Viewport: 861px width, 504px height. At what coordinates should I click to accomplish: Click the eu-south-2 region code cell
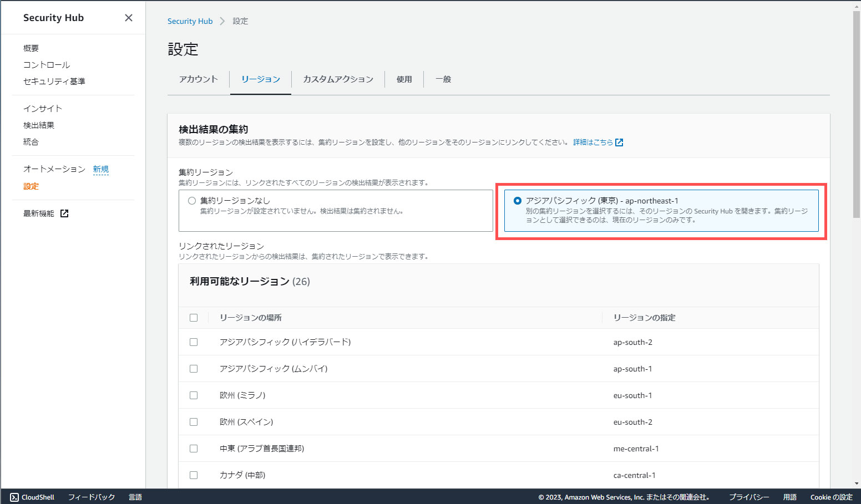point(633,422)
